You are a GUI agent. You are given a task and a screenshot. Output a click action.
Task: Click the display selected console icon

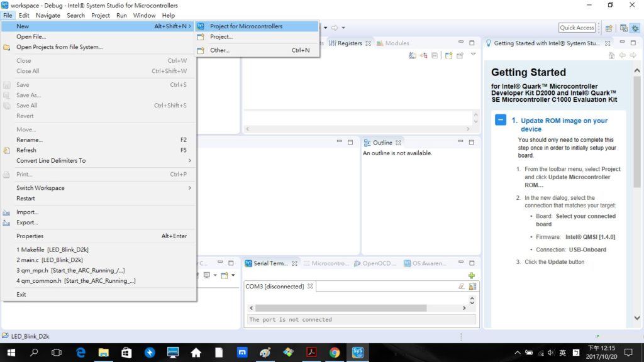click(x=206, y=275)
